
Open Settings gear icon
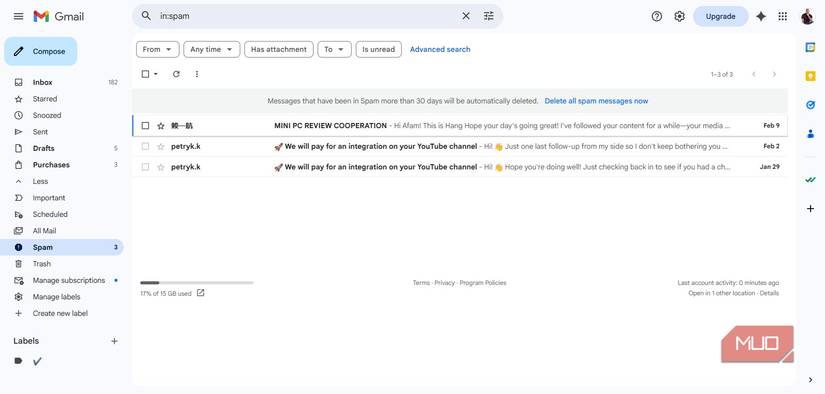click(x=680, y=16)
